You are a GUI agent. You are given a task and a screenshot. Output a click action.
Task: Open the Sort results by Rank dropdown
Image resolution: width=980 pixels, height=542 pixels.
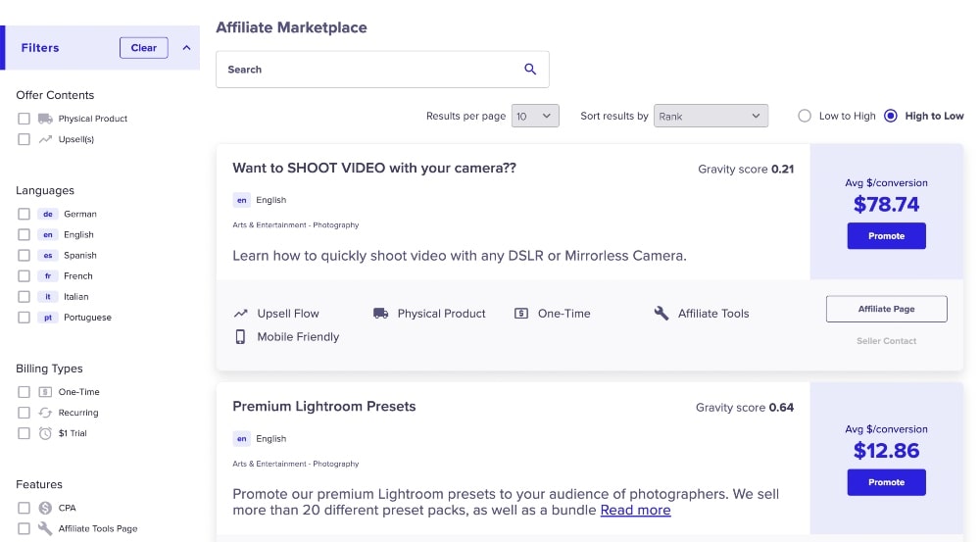tap(710, 116)
